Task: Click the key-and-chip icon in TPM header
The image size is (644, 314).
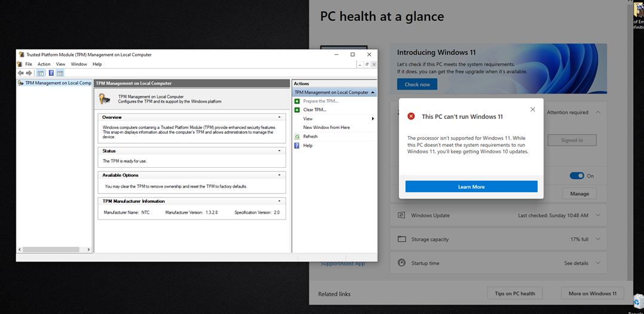Action: coord(105,98)
